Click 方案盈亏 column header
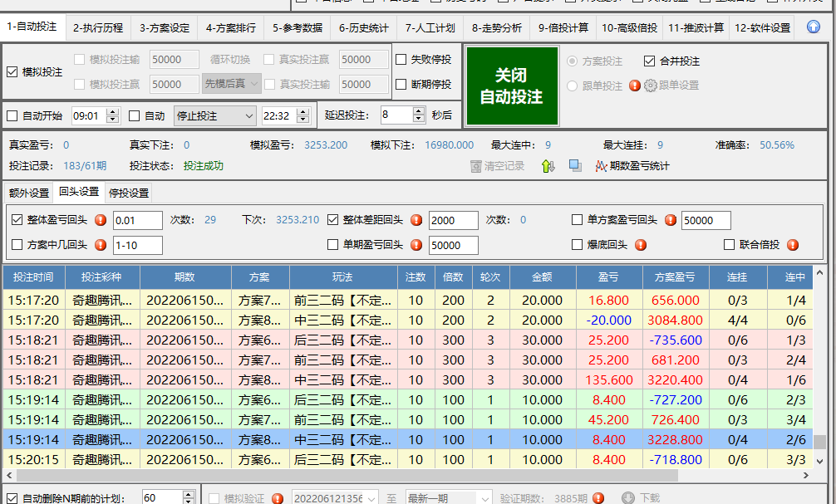Screen dimensions: 836x504 click(675, 277)
